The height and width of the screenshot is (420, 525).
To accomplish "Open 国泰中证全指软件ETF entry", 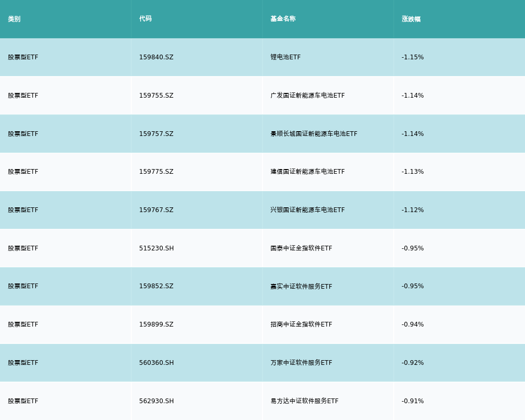I will (x=301, y=248).
